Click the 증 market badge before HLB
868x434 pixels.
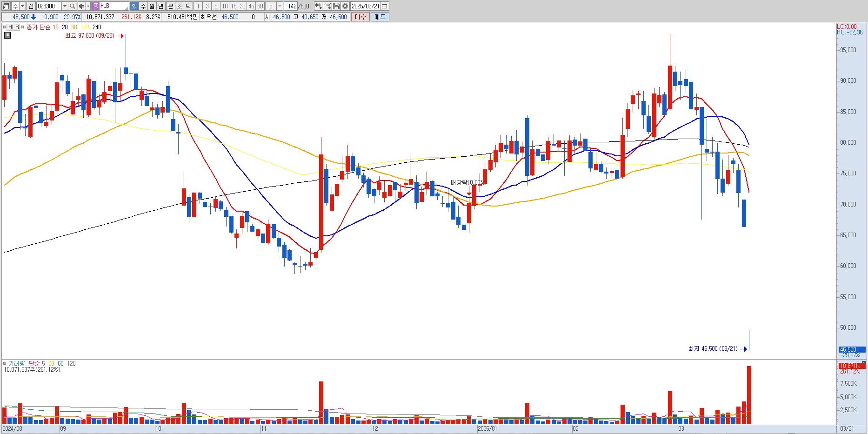(95, 6)
